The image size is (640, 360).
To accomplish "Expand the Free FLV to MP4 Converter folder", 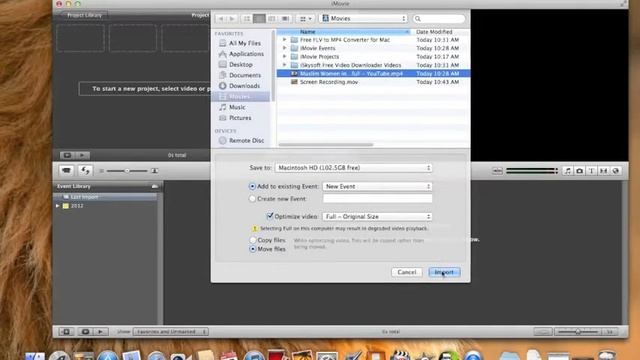I will pyautogui.click(x=284, y=40).
